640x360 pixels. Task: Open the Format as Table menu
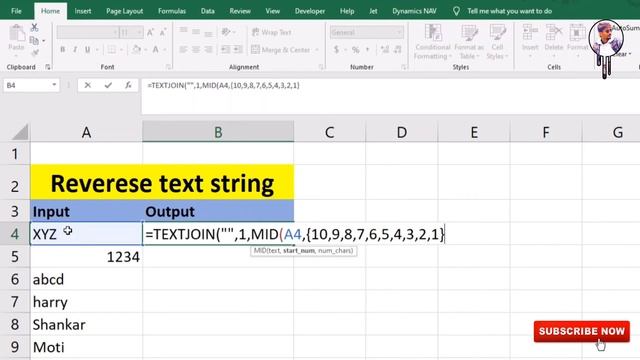(469, 42)
